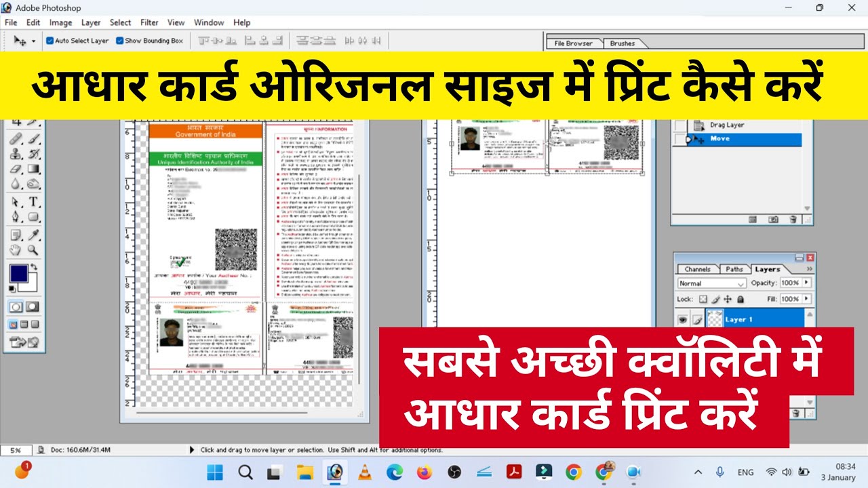868x488 pixels.
Task: Delete current state trash icon in History panel
Action: (793, 220)
